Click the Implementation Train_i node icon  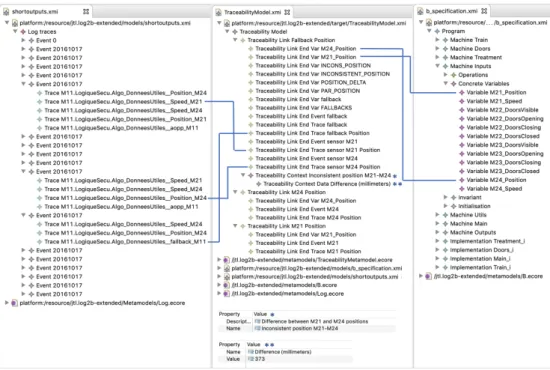pyautogui.click(x=445, y=267)
